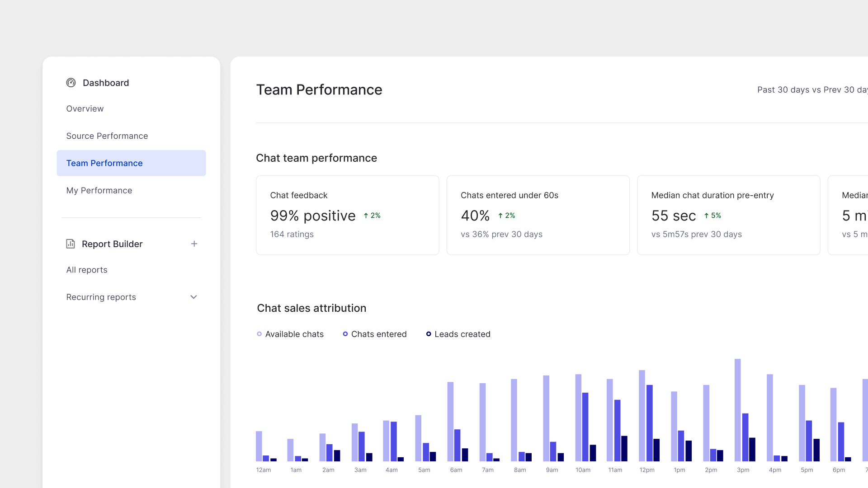Click the 55 sec value
This screenshot has height=488, width=868.
674,216
